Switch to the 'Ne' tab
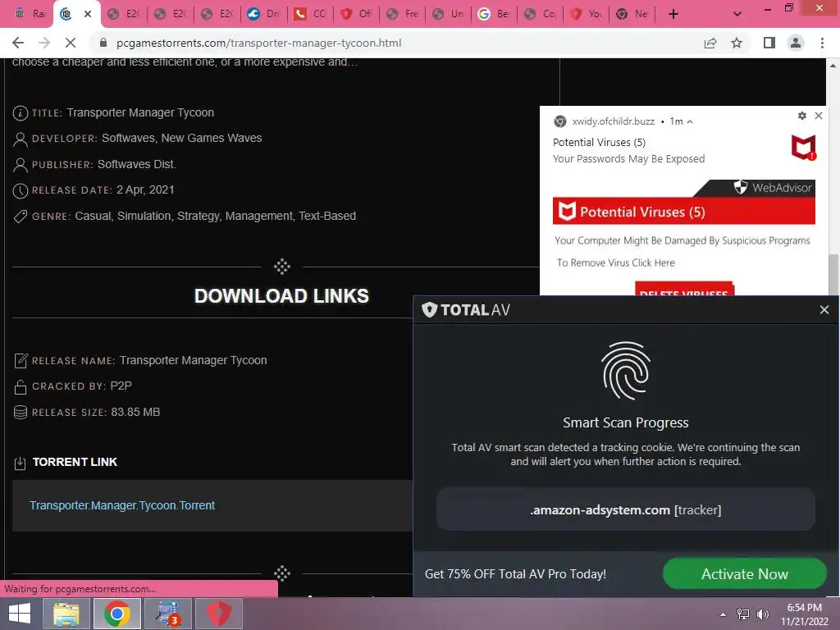 pos(632,14)
